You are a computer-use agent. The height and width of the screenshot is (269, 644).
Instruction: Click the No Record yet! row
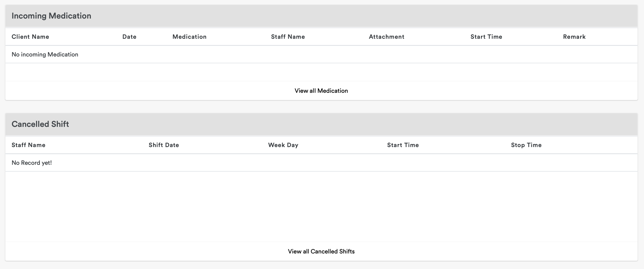coord(32,163)
